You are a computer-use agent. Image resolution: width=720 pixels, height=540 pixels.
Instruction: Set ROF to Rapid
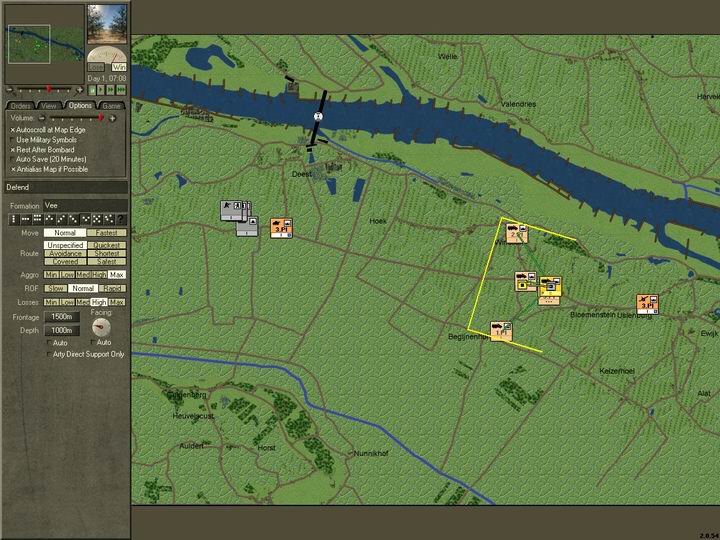click(x=112, y=288)
